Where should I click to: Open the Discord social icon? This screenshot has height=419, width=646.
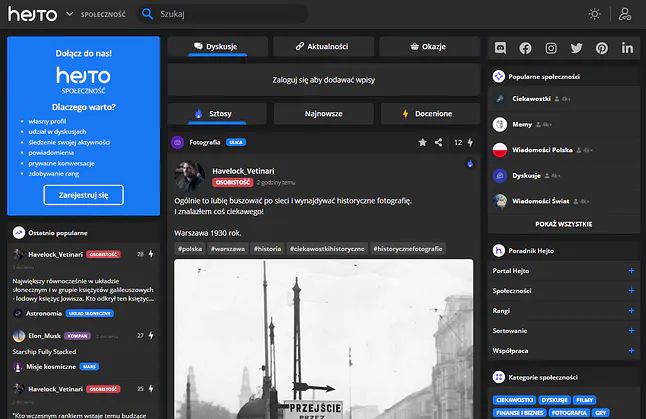(x=500, y=48)
